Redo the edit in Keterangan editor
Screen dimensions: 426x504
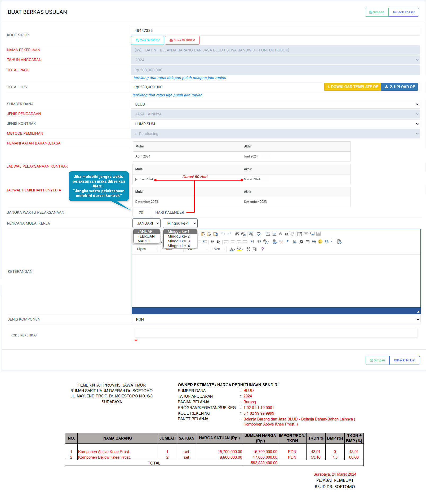[x=229, y=234]
